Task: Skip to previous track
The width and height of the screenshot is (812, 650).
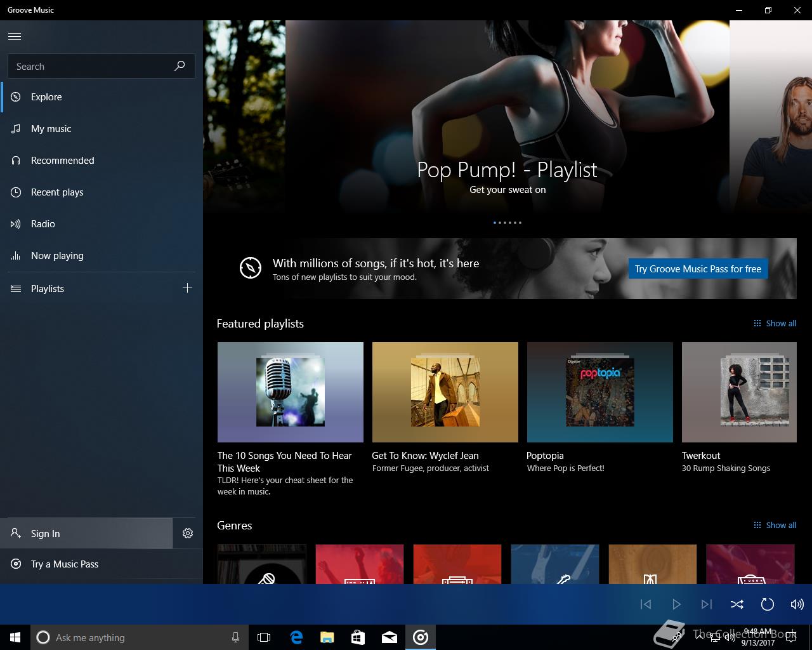Action: pyautogui.click(x=646, y=604)
